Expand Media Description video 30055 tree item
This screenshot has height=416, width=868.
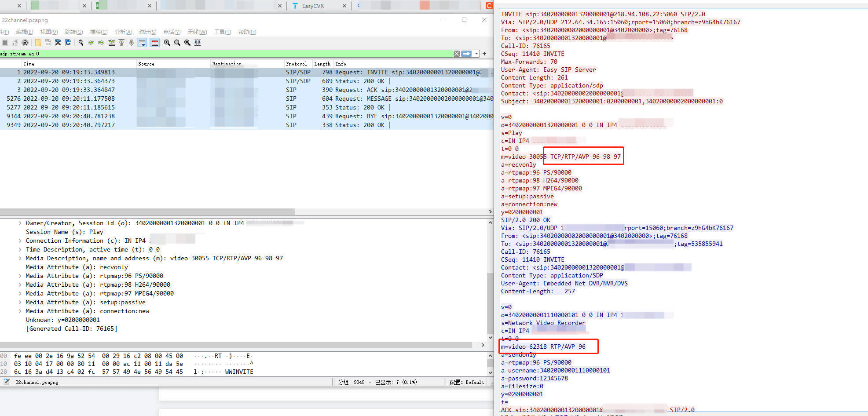(x=20, y=258)
